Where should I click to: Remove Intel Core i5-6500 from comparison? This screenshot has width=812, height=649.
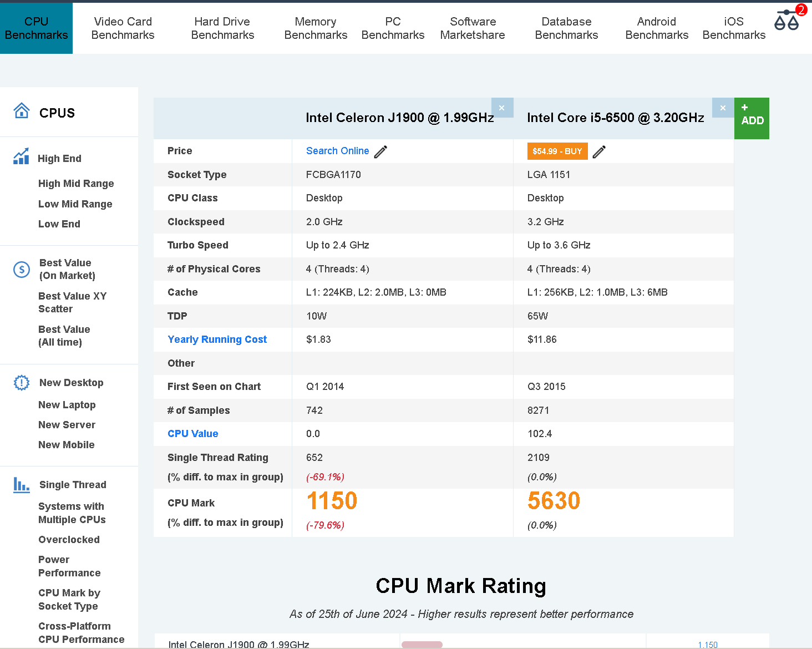point(723,108)
